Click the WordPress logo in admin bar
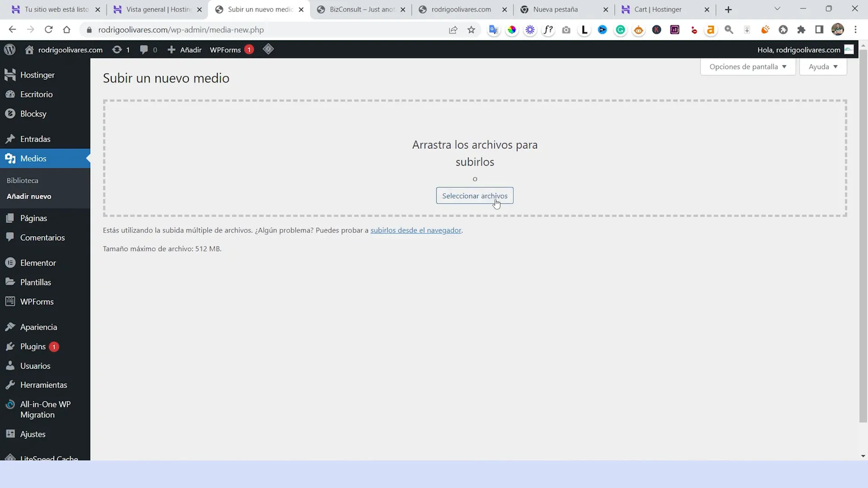The width and height of the screenshot is (868, 488). point(10,49)
